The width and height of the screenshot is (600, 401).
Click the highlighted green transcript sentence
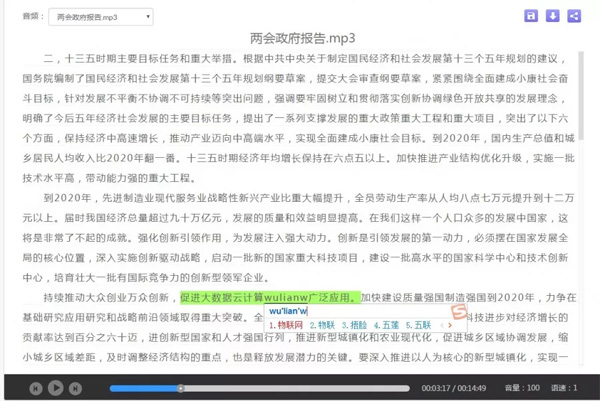267,297
